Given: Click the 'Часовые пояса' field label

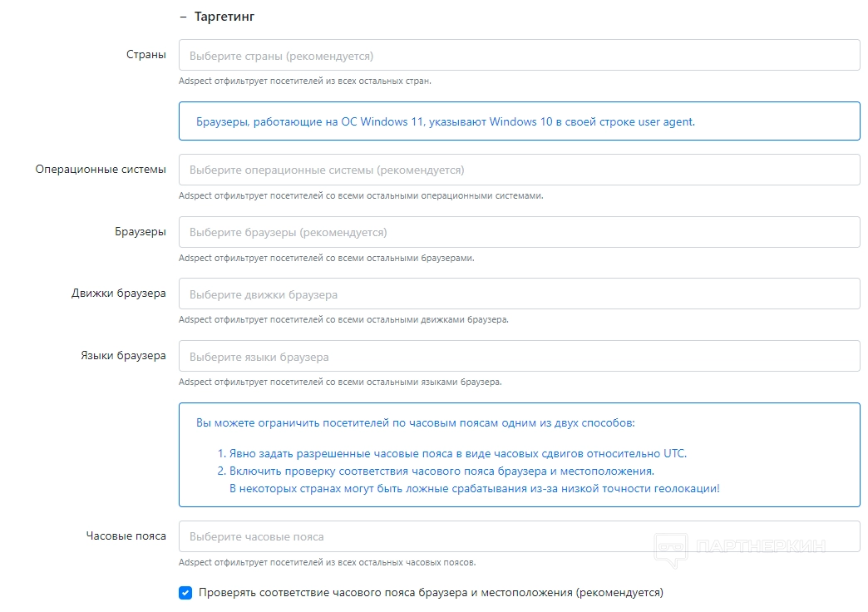Looking at the screenshot, I should click(x=126, y=535).
